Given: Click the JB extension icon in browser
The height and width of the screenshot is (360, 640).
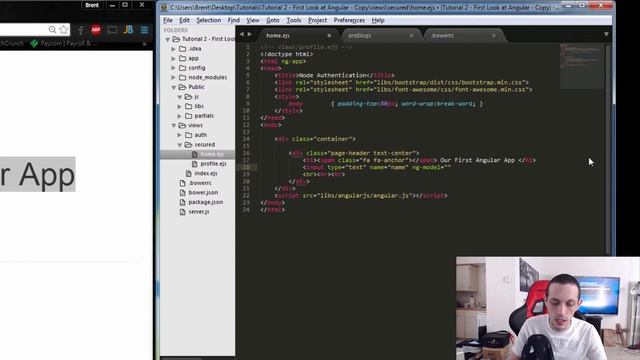Looking at the screenshot, I should [128, 29].
